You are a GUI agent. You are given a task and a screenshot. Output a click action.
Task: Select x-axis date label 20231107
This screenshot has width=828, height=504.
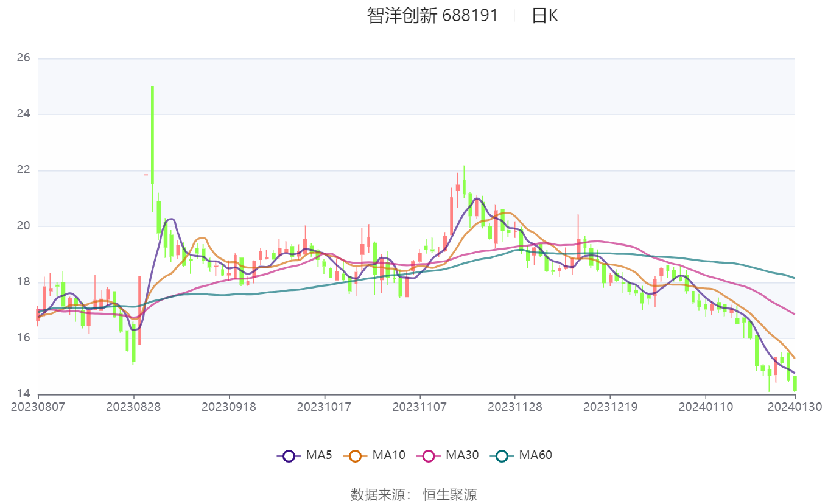point(419,407)
